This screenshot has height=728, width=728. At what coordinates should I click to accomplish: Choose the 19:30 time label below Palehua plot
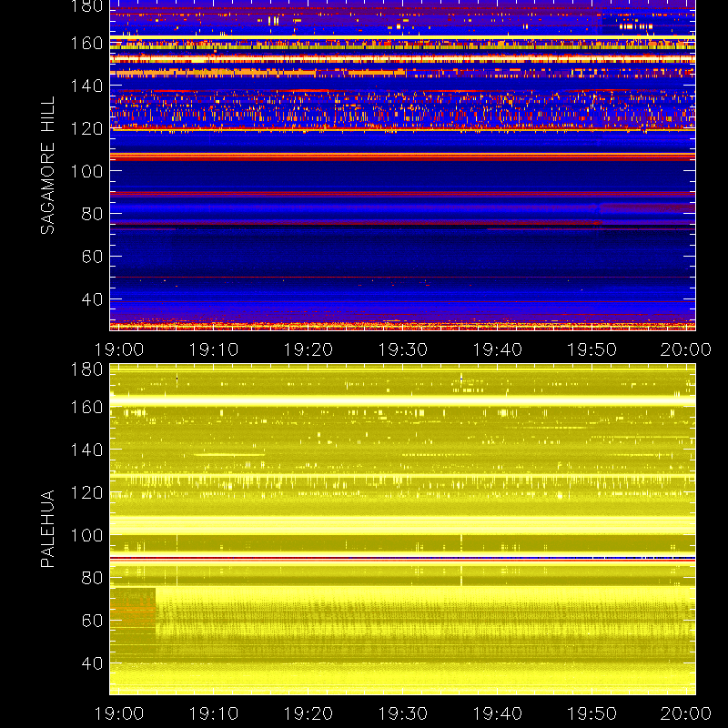click(x=402, y=713)
